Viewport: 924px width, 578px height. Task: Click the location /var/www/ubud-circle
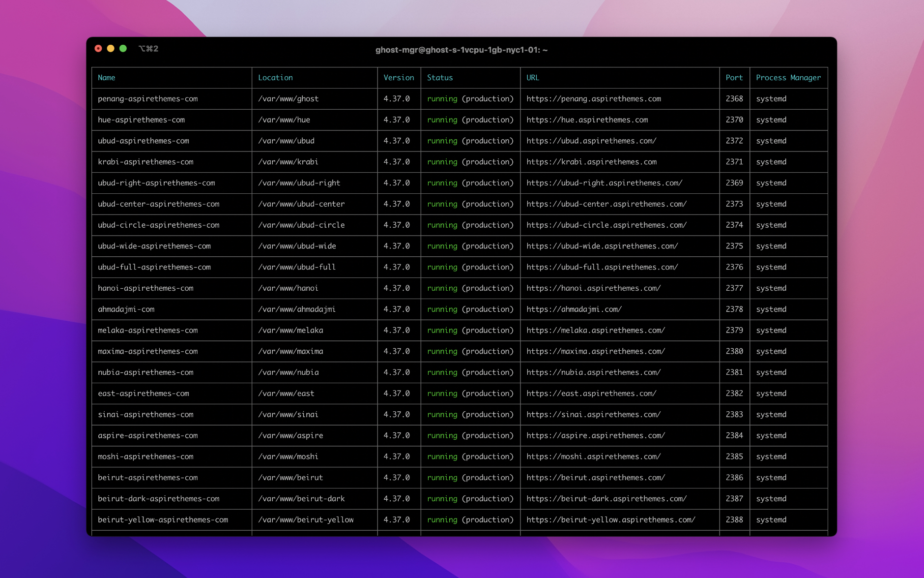click(301, 225)
